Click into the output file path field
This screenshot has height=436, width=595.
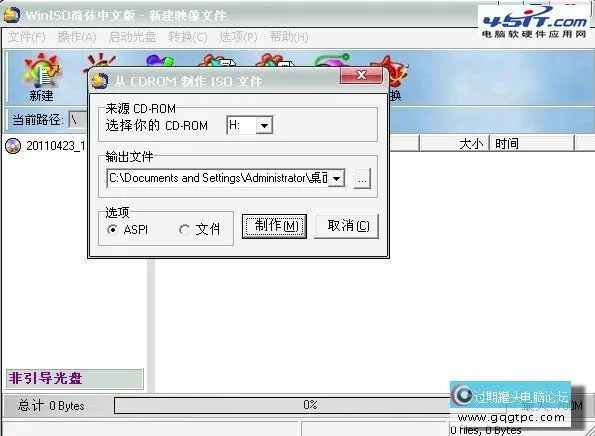point(217,178)
